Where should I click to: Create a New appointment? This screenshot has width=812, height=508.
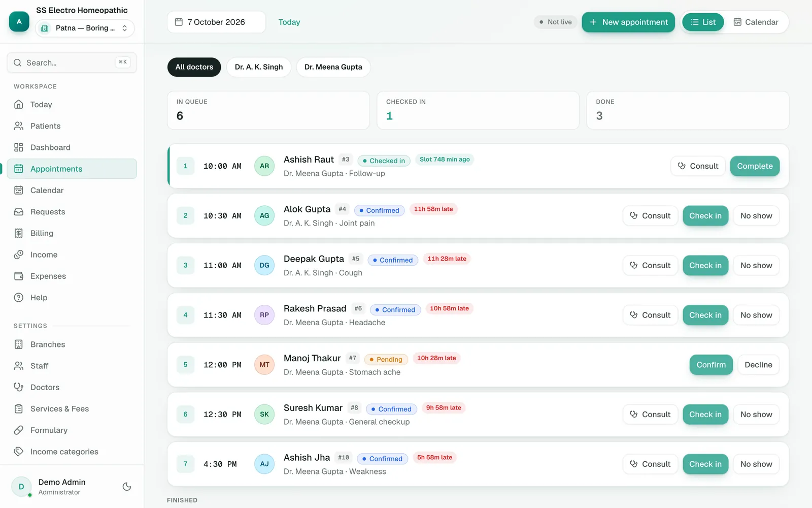tap(628, 22)
